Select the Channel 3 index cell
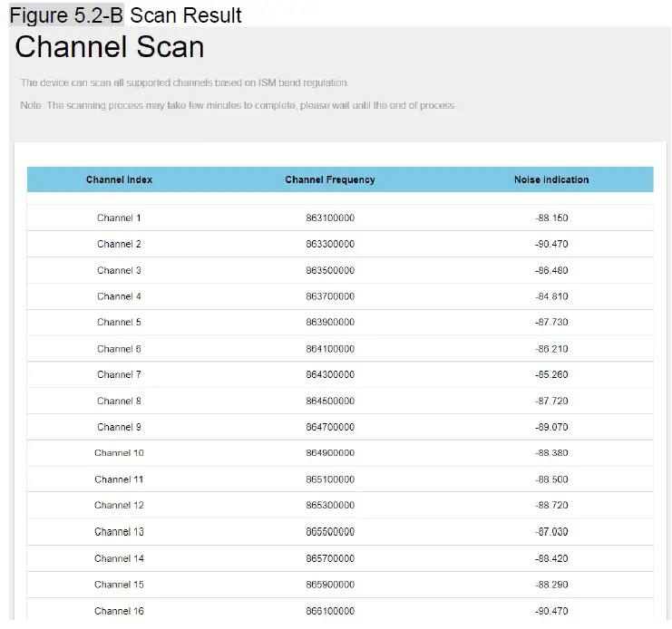 119,271
